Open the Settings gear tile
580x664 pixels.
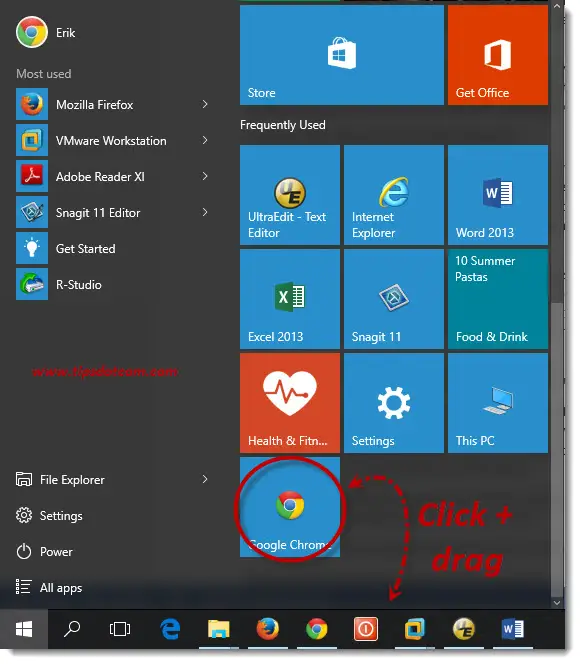coord(394,403)
